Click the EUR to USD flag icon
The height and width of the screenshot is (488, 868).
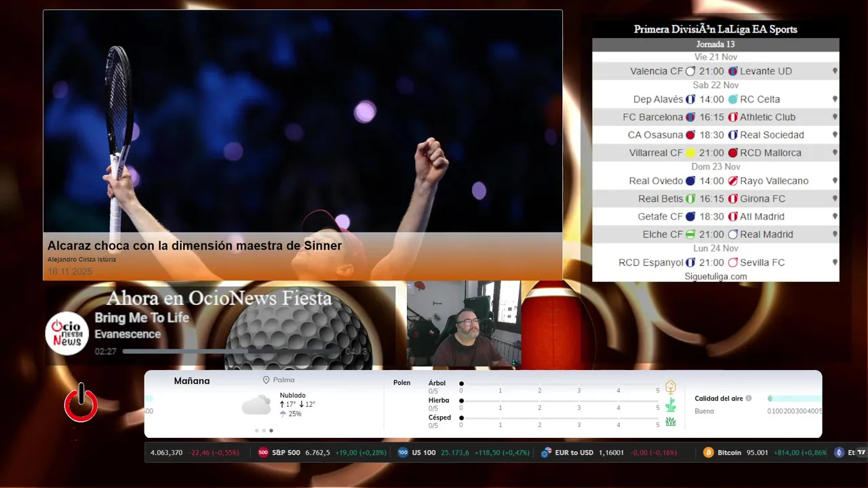(546, 453)
